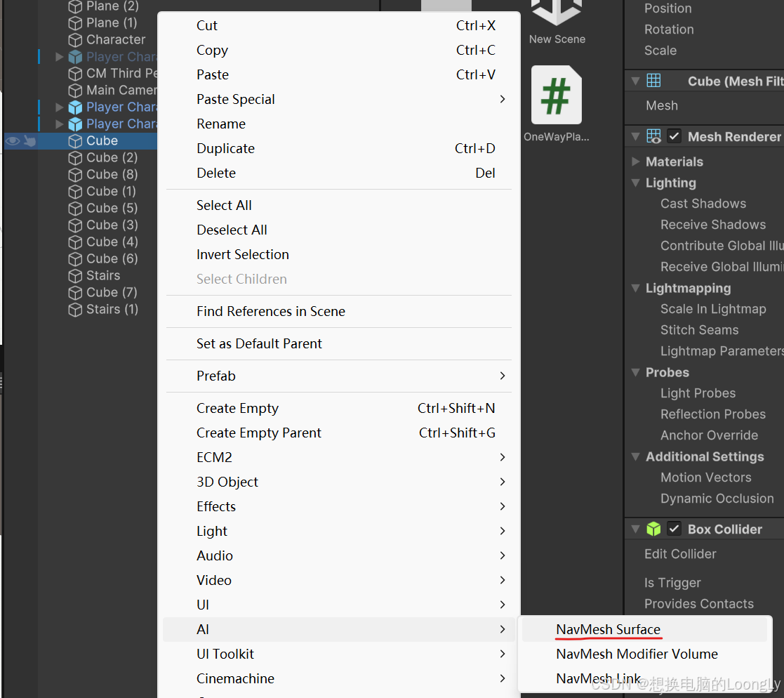This screenshot has height=698, width=784.
Task: Click Find References in Scene
Action: coord(338,311)
